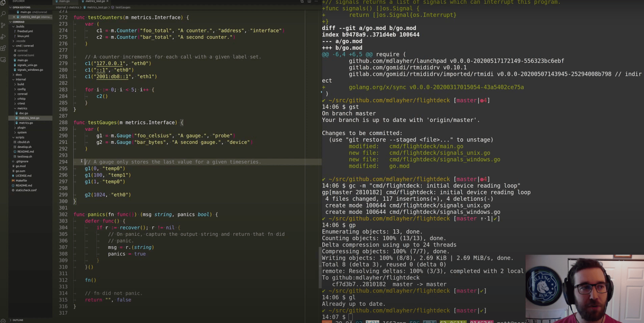The width and height of the screenshot is (644, 323).
Task: Open the Search view in activity bar
Action: [3, 14]
